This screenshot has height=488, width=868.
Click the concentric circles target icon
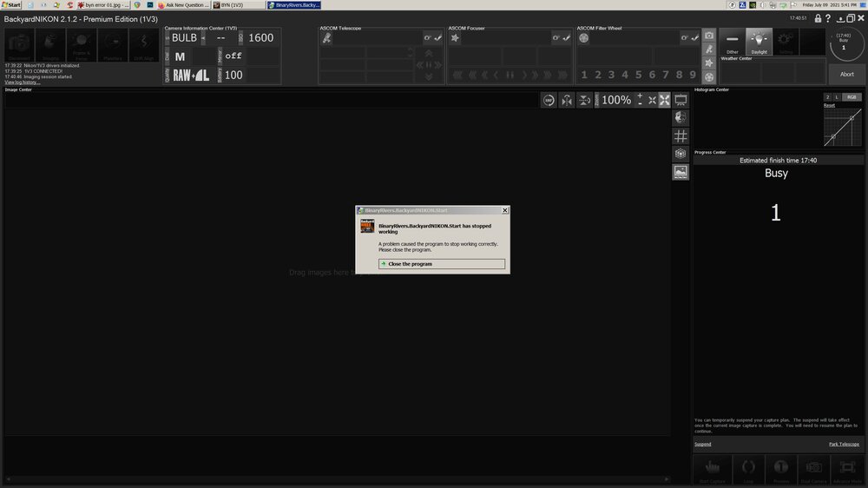pyautogui.click(x=681, y=154)
